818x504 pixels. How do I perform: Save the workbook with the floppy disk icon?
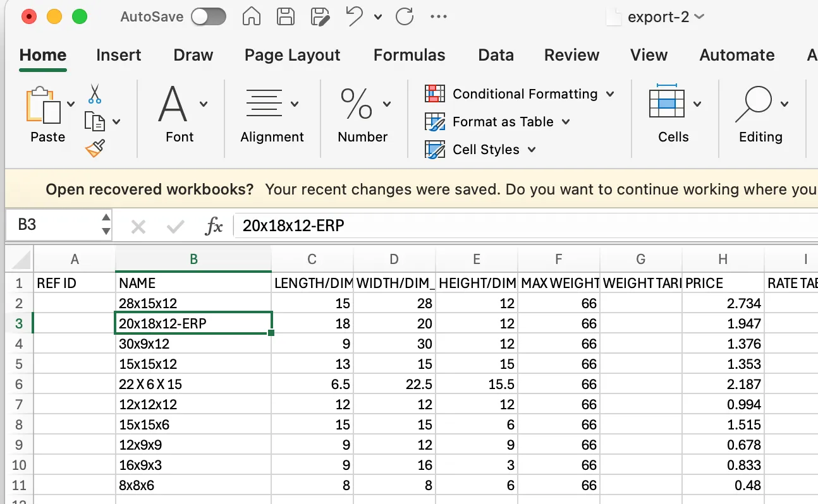click(x=286, y=17)
